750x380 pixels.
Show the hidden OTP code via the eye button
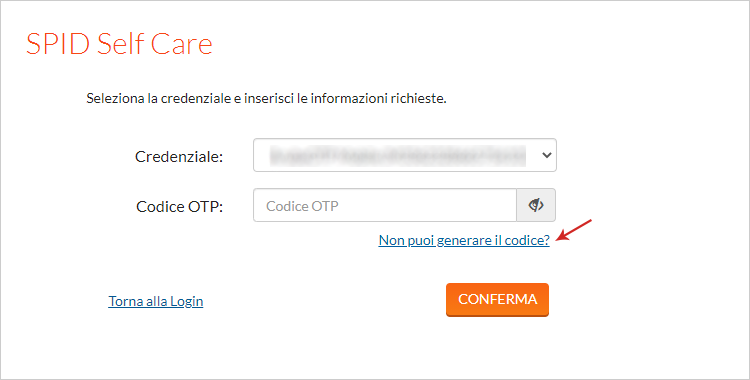(x=536, y=205)
